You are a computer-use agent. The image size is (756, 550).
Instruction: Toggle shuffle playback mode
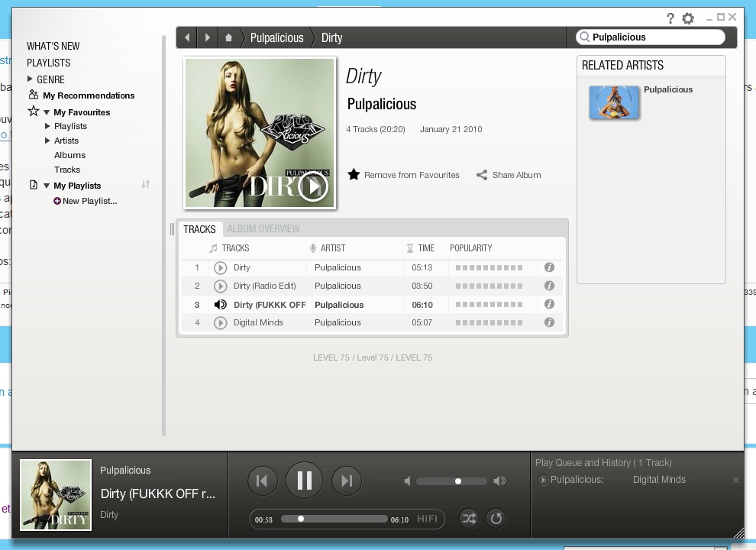point(468,519)
